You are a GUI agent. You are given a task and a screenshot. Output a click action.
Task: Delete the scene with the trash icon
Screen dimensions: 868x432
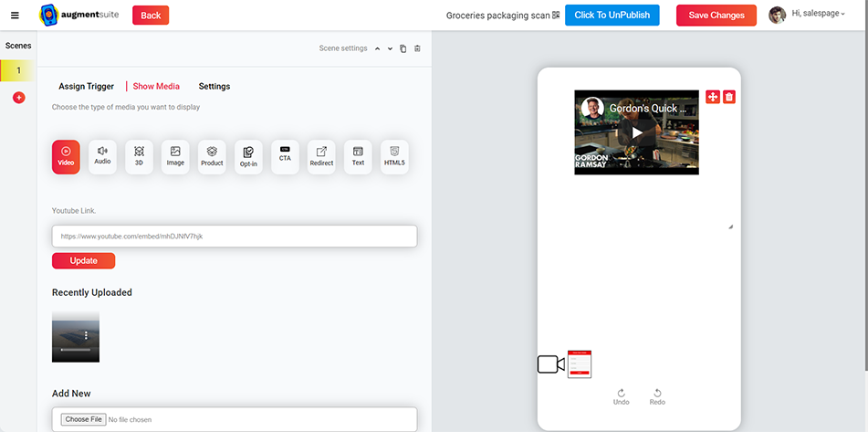(x=417, y=48)
